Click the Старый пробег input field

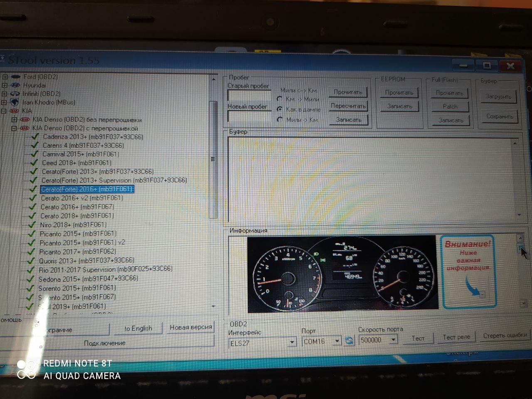[249, 96]
